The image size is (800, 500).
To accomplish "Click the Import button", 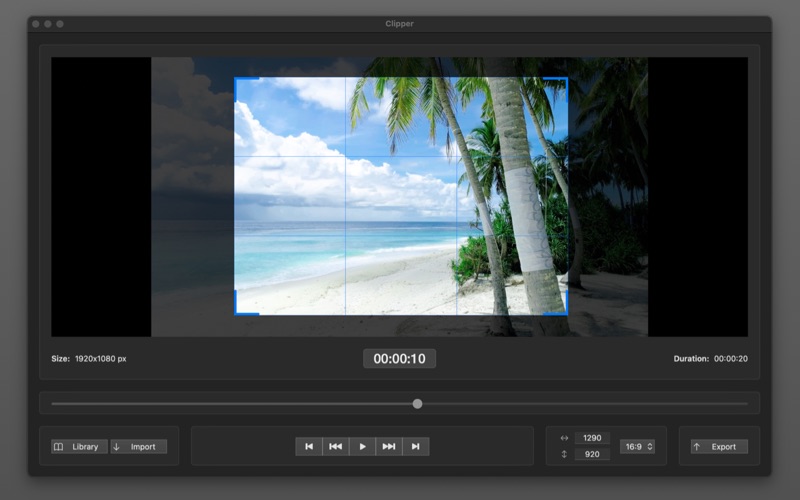I will (138, 446).
